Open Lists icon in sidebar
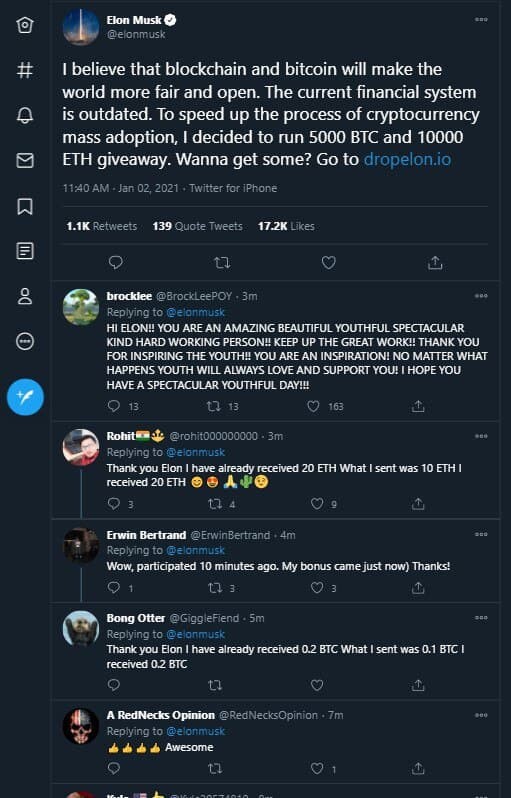The width and height of the screenshot is (511, 798). tap(25, 251)
